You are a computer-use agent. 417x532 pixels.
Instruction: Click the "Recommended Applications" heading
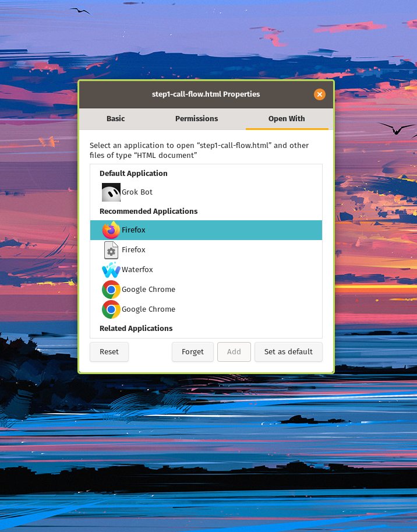click(x=149, y=212)
